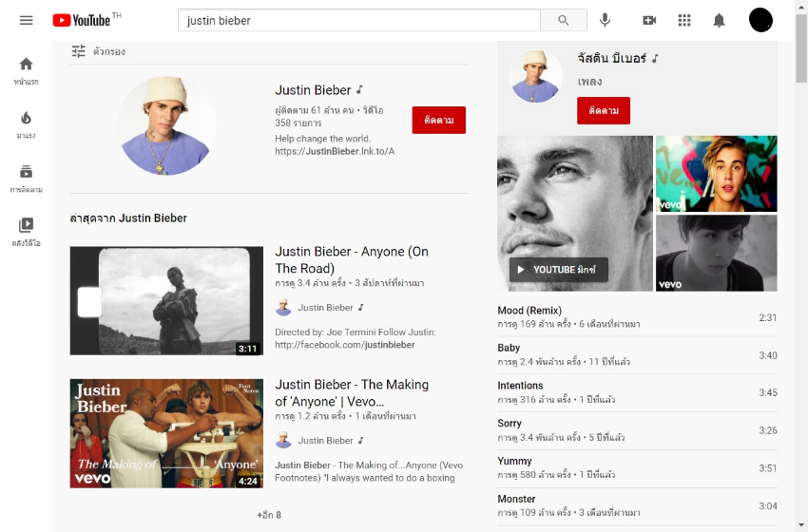
Task: Open title 'Justin Bieber - Anyone (On The Road)'
Action: click(352, 259)
